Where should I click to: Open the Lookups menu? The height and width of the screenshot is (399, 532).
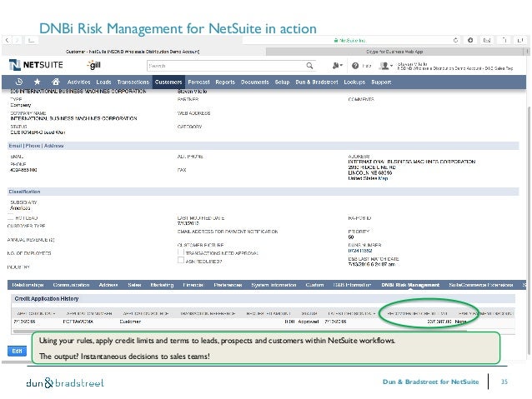pos(354,82)
